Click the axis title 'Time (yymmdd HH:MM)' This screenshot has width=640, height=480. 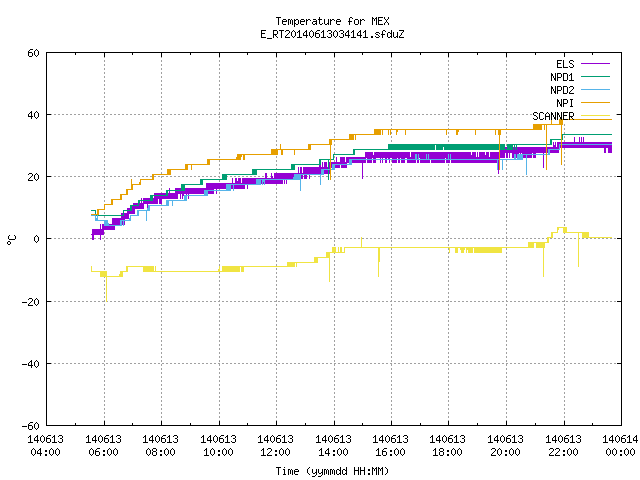[x=332, y=471]
